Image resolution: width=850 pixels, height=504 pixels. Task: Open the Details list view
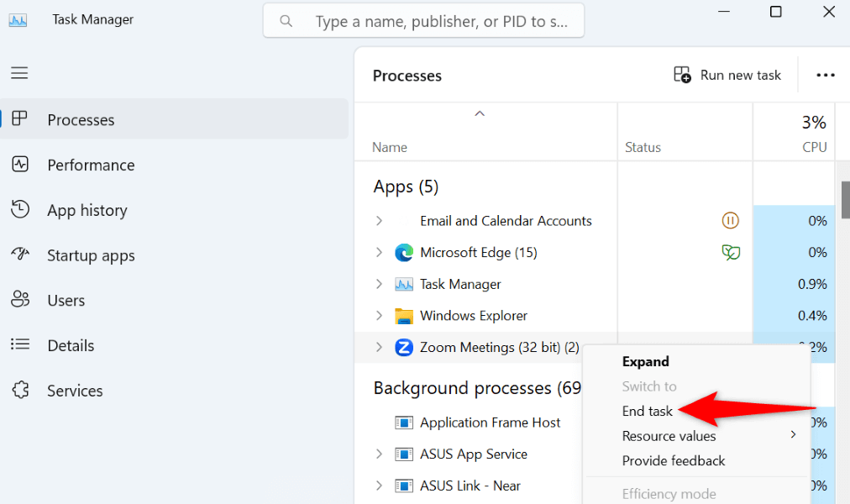pyautogui.click(x=71, y=345)
